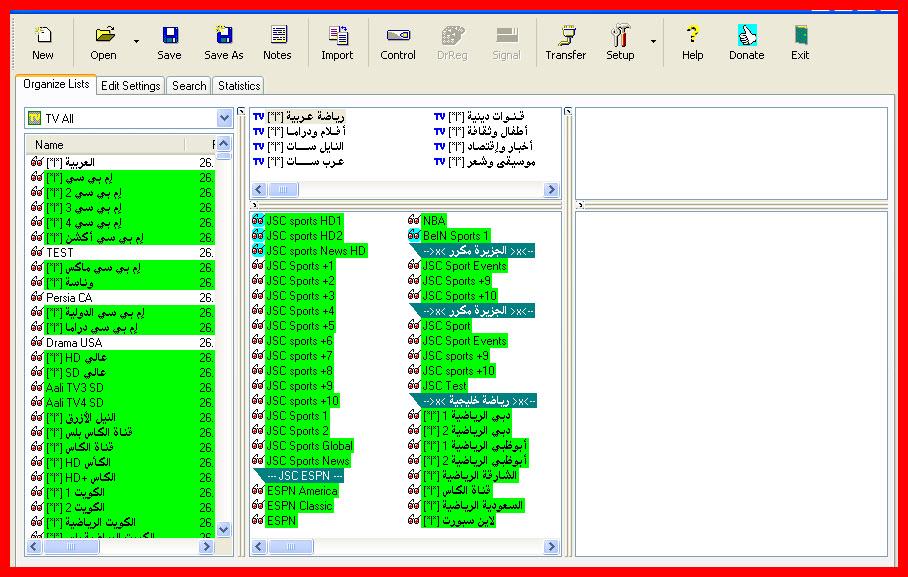The height and width of the screenshot is (577, 908).
Task: Choose Save As in the toolbar
Action: (x=224, y=43)
